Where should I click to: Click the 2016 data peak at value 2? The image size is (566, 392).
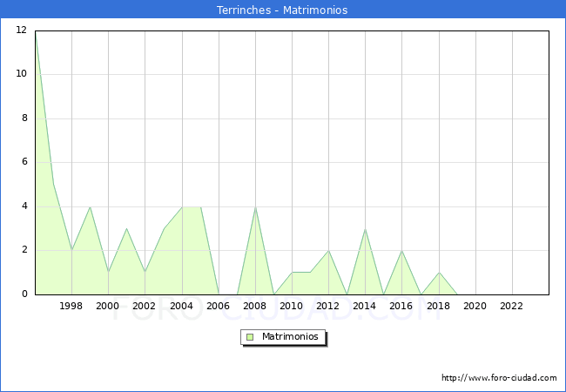(401, 251)
